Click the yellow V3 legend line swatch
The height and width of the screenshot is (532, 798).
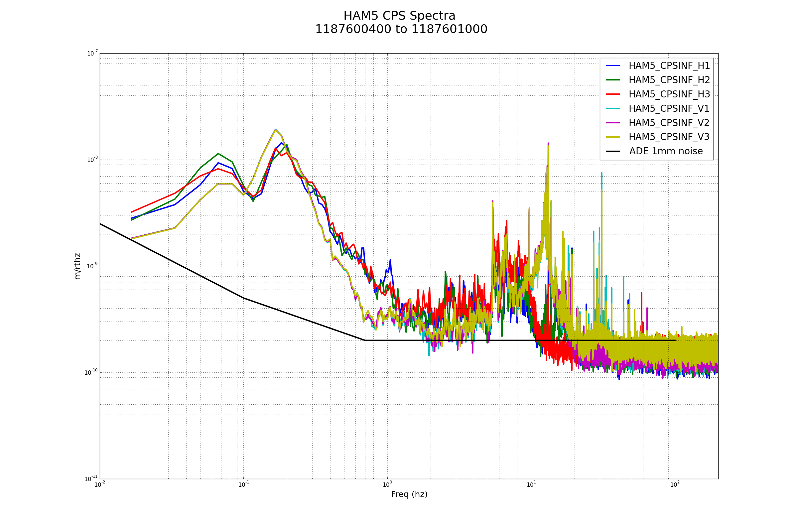(x=613, y=137)
